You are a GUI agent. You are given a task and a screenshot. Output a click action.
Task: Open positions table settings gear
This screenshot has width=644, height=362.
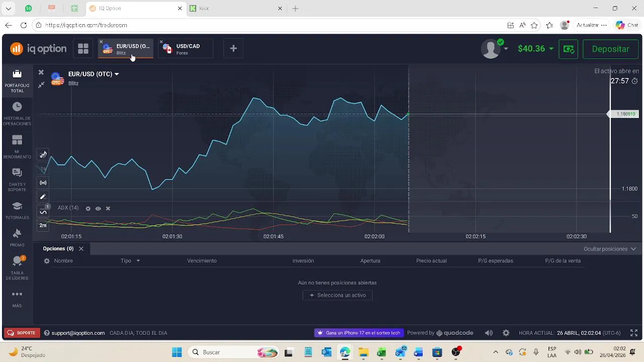[47, 261]
